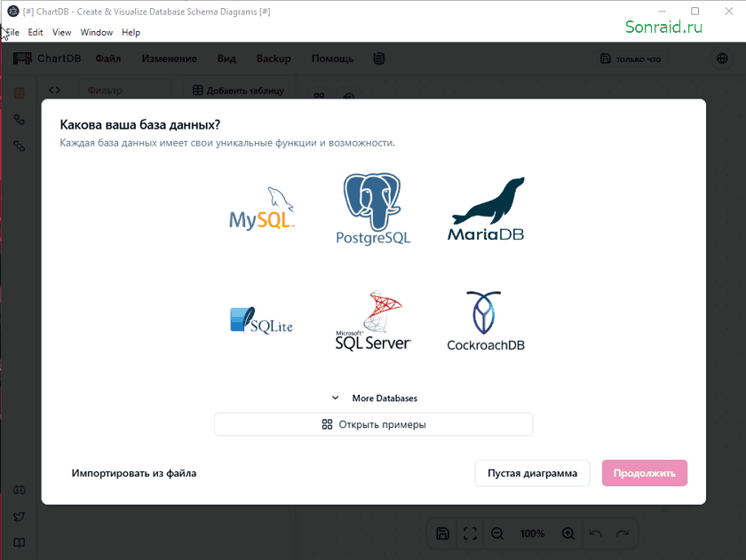This screenshot has height=560, width=746.
Task: Maximize the ChartDB window
Action: click(695, 11)
